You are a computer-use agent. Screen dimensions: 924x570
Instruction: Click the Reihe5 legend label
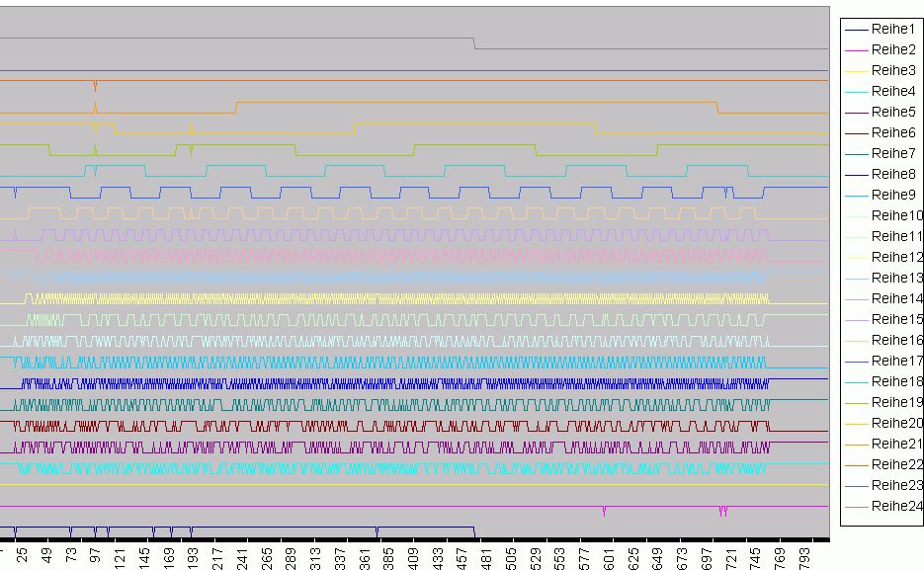point(893,112)
